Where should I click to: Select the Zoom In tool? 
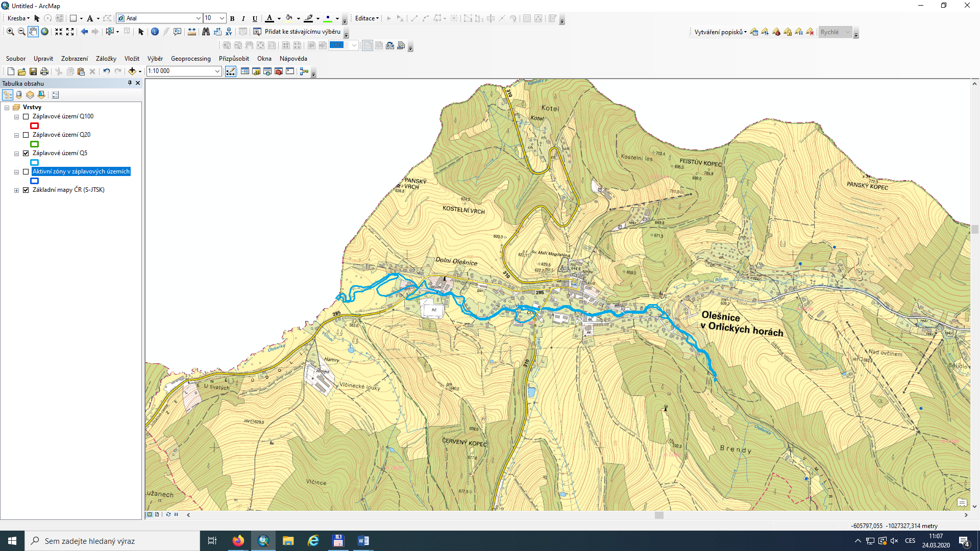click(x=10, y=32)
